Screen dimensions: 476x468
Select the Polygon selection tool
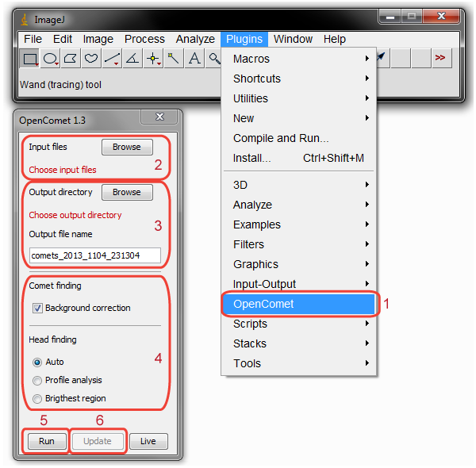pyautogui.click(x=71, y=58)
